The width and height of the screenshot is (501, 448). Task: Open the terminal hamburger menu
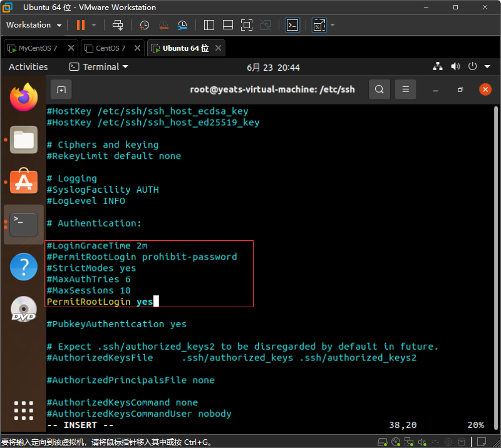click(x=405, y=89)
